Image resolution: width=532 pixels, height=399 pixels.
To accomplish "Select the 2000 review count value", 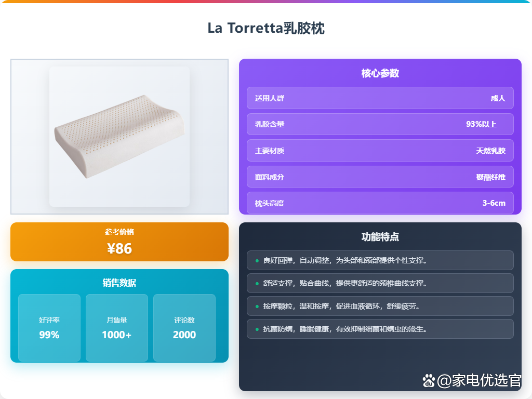I will (184, 335).
